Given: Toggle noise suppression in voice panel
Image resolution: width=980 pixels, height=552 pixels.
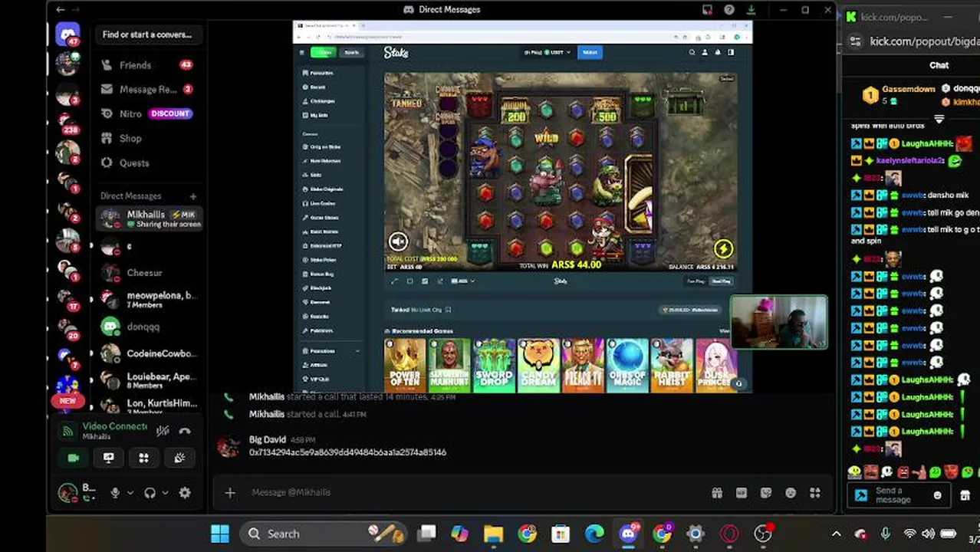Looking at the screenshot, I should coord(163,431).
